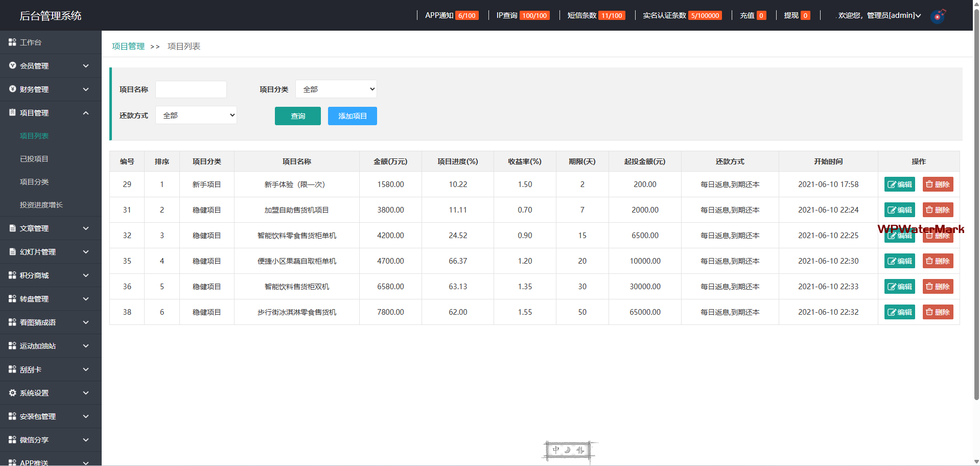Click the 积分商城 sidebar icon
Image resolution: width=980 pixels, height=466 pixels.
[12, 275]
